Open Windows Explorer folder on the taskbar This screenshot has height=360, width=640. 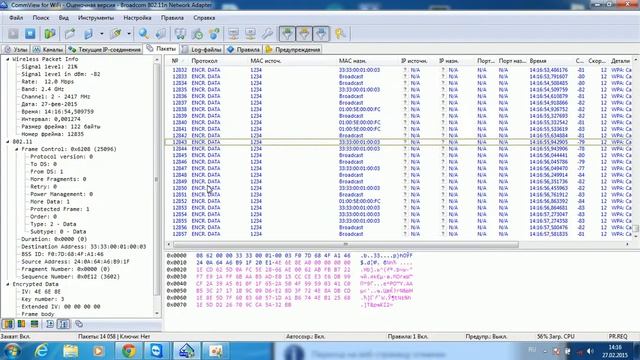71,351
